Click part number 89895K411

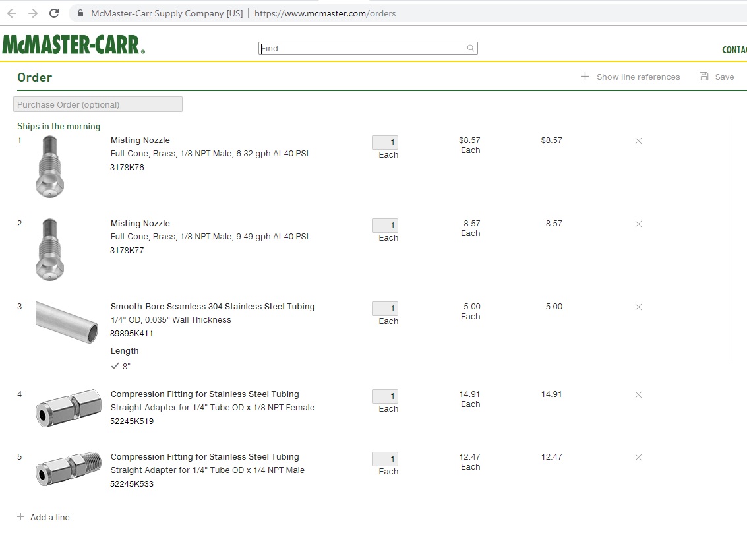pos(131,334)
